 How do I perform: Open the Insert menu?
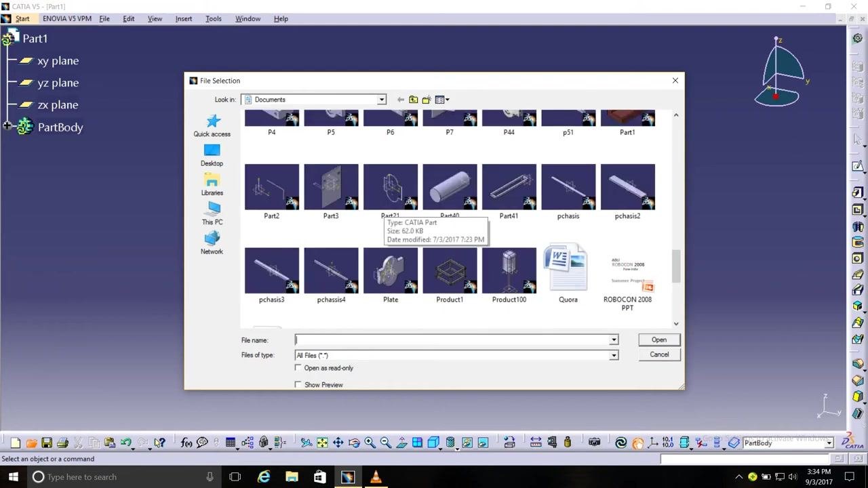(x=184, y=18)
